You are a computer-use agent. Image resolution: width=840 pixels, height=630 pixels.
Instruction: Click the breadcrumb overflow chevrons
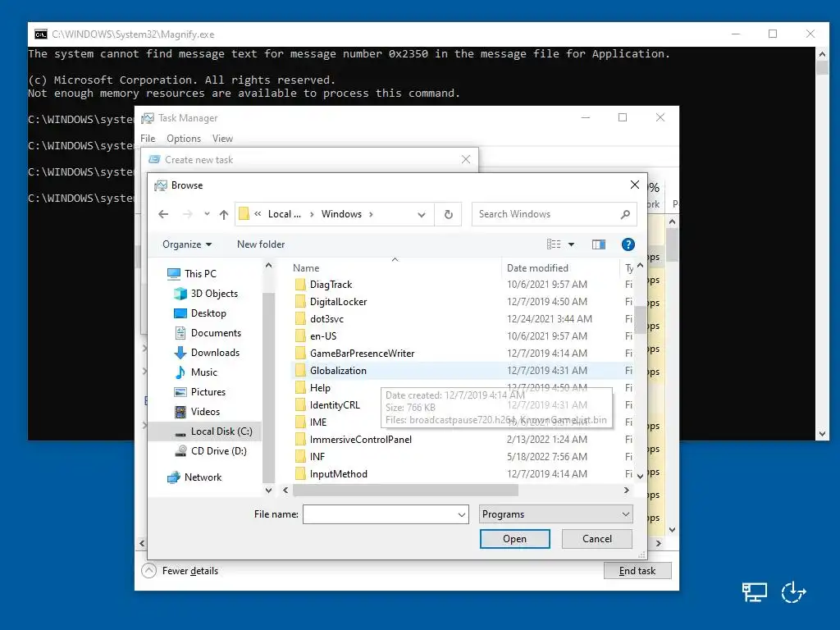(258, 214)
